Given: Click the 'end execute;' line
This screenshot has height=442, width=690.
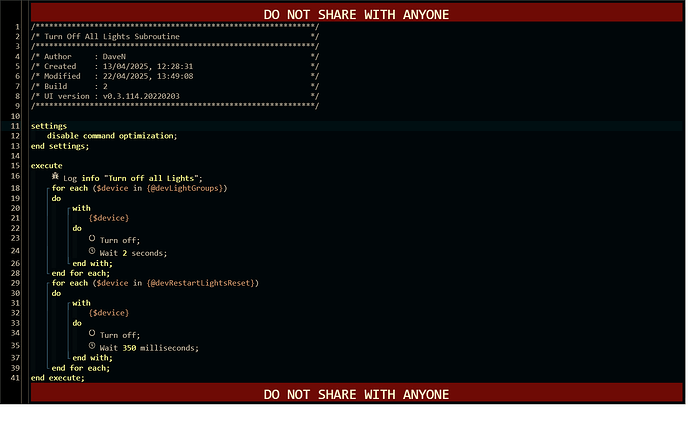Looking at the screenshot, I should (x=57, y=378).
